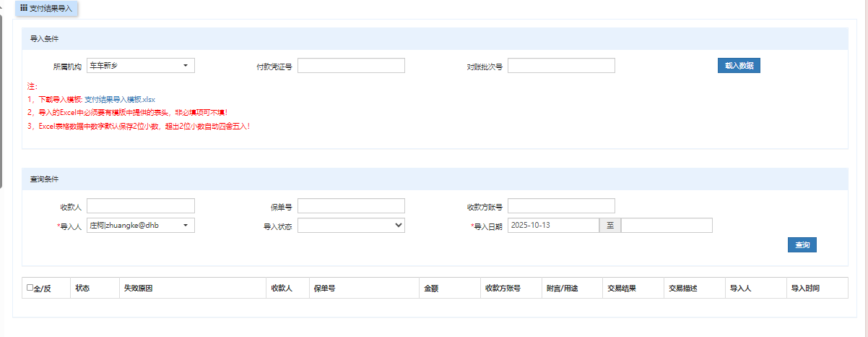Click the 保单号 table column header
Viewport: 868px width, 337px height.
point(364,288)
